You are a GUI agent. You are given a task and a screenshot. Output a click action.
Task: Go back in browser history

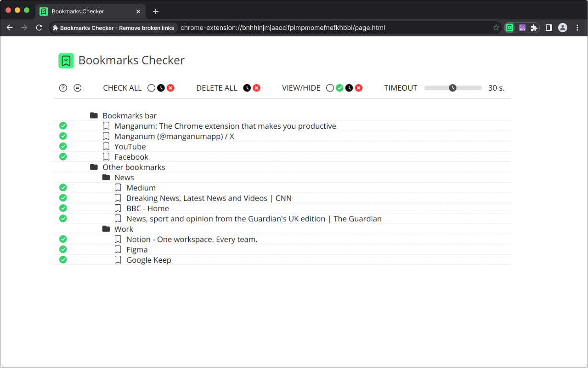[10, 28]
